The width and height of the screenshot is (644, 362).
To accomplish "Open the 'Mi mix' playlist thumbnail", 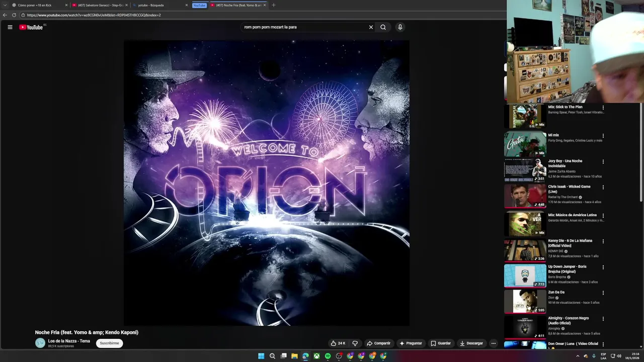I will pos(525,144).
